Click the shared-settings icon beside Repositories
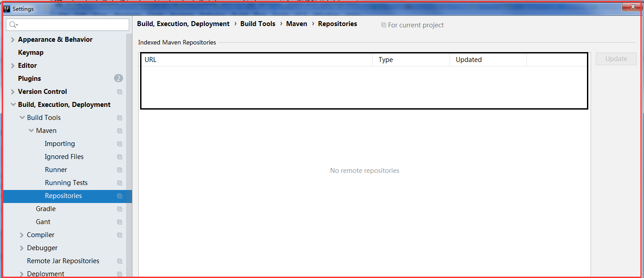Image resolution: width=644 pixels, height=278 pixels. 119,196
